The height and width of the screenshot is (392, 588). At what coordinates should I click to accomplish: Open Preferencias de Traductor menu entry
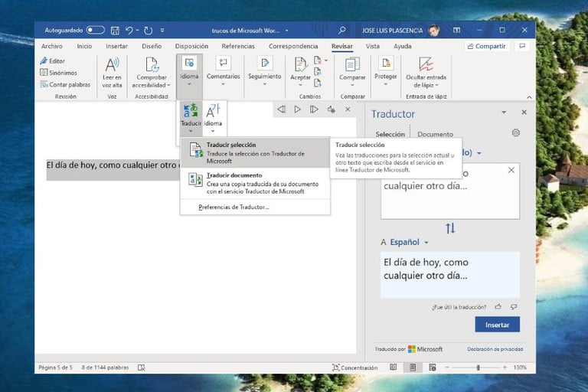234,207
